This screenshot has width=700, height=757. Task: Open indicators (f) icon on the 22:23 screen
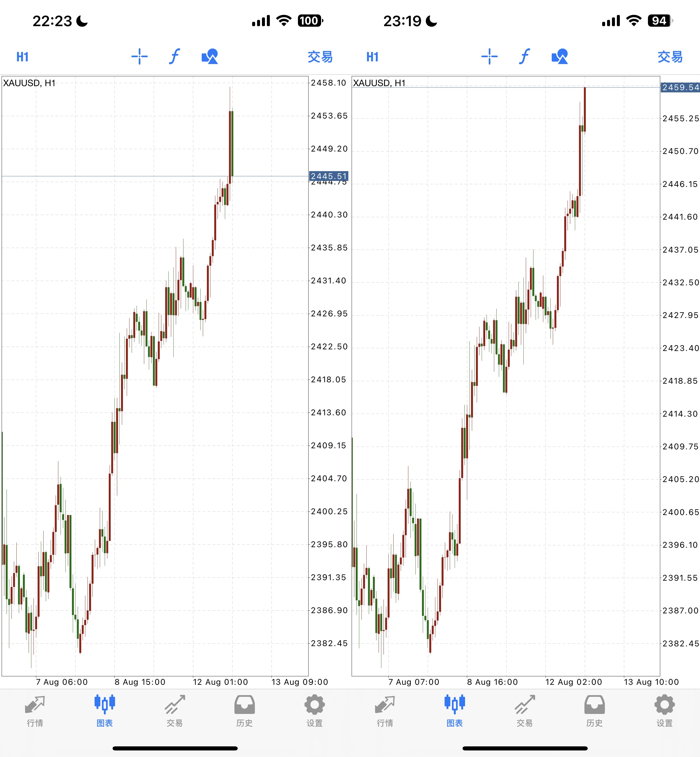click(174, 57)
